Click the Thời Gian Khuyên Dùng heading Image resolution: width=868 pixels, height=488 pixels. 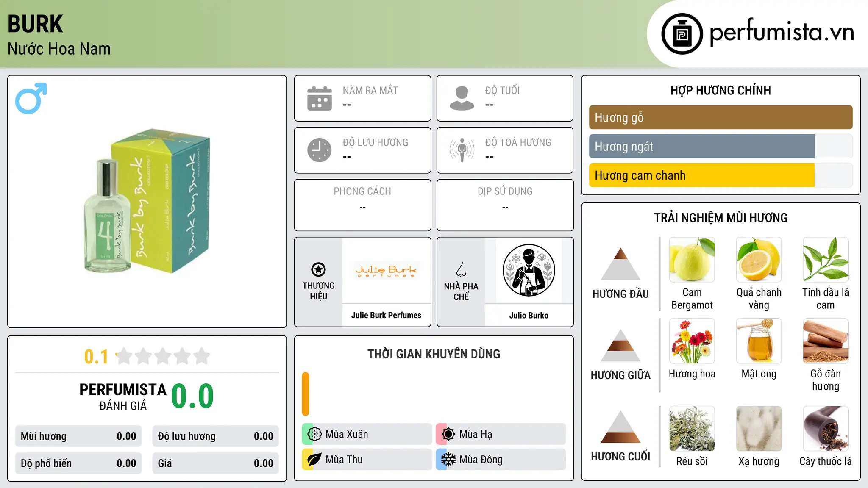click(434, 354)
